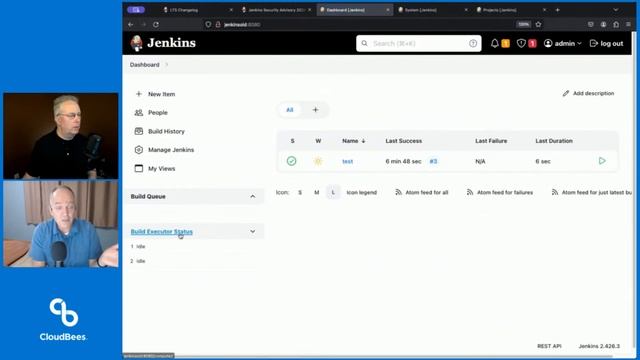This screenshot has width=640, height=360.
Task: Set icon size to M
Action: (316, 192)
